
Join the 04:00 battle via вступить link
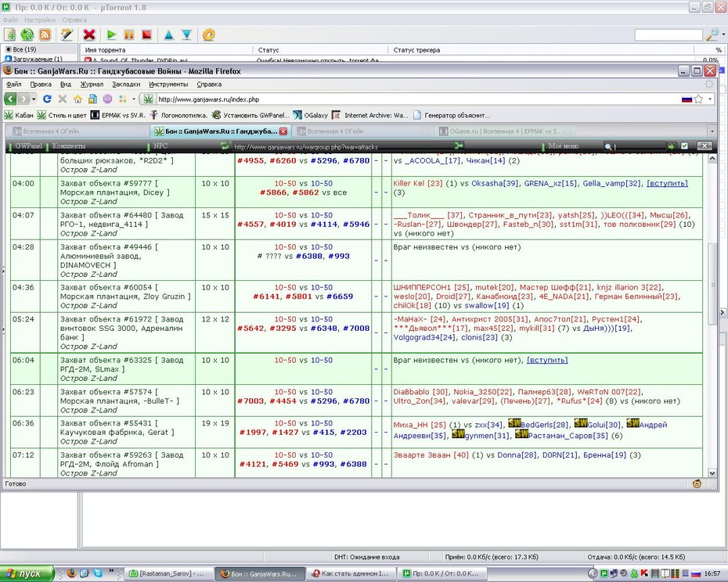pyautogui.click(x=667, y=183)
